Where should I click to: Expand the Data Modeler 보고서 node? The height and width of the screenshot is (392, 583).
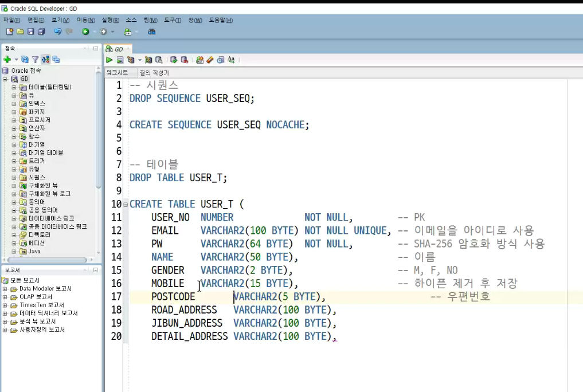coord(5,289)
